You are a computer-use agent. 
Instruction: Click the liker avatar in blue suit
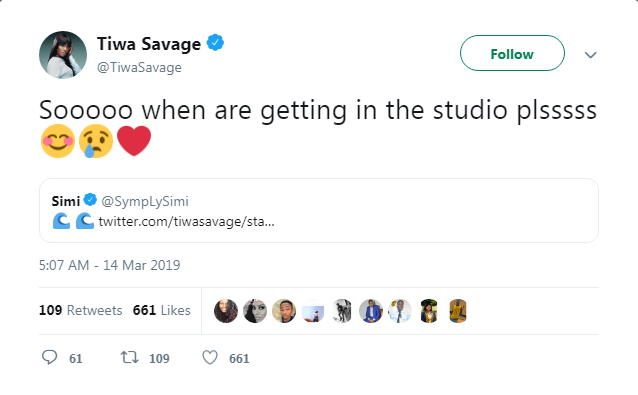[x=371, y=311]
